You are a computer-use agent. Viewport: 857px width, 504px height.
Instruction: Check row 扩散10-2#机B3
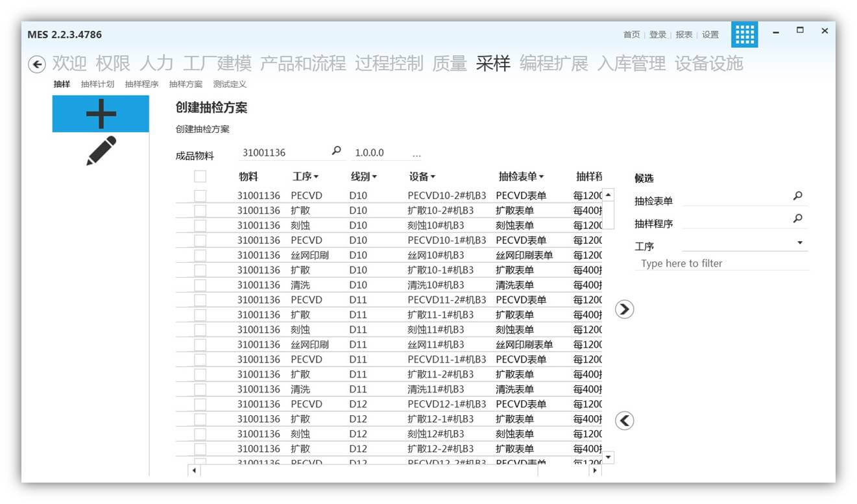pyautogui.click(x=200, y=210)
